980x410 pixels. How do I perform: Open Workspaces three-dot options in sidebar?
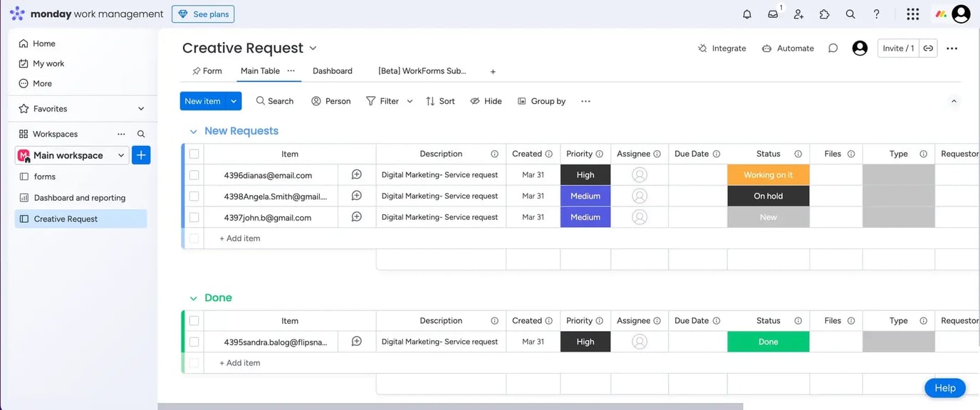pos(121,134)
